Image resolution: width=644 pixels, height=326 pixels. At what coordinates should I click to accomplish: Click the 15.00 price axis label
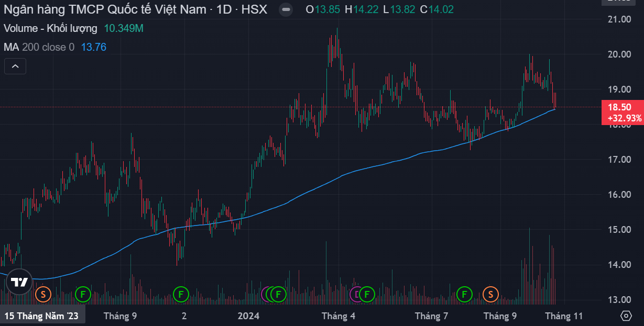click(x=618, y=230)
